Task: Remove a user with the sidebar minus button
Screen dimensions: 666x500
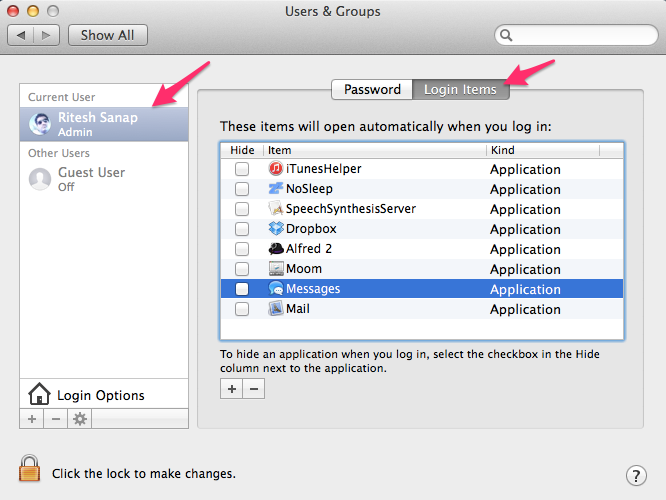Action: click(x=56, y=419)
